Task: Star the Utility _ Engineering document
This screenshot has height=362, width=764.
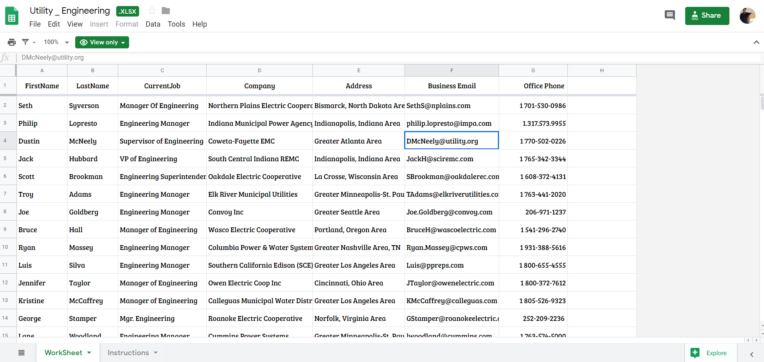Action: [152, 11]
